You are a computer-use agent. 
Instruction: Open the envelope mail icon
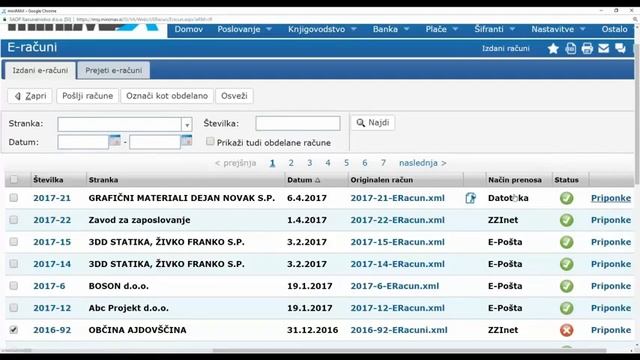pyautogui.click(x=603, y=49)
